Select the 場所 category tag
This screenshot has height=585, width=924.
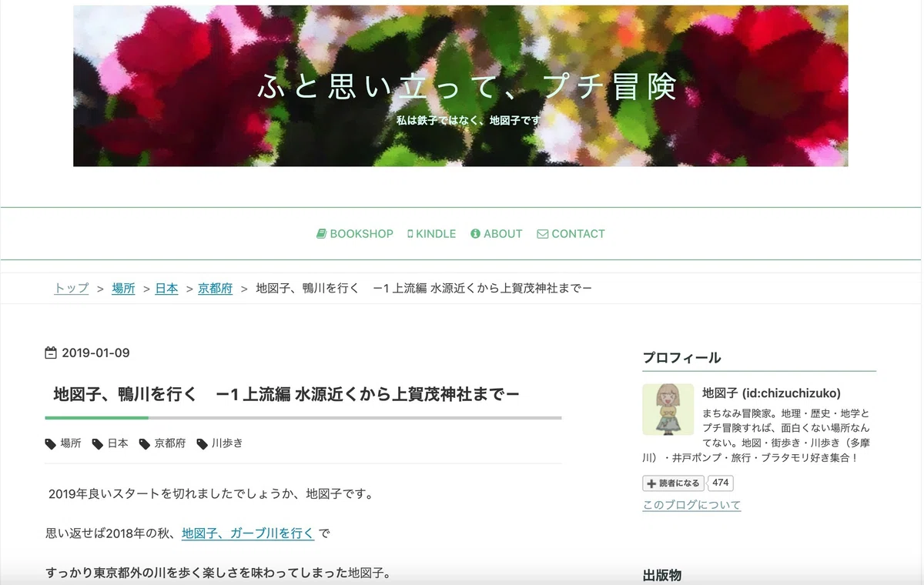click(71, 443)
